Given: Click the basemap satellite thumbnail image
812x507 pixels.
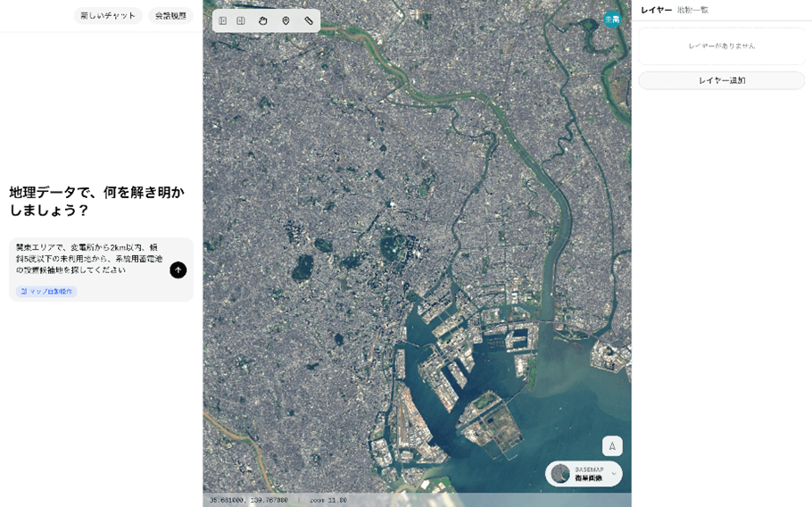Looking at the screenshot, I should (x=560, y=474).
